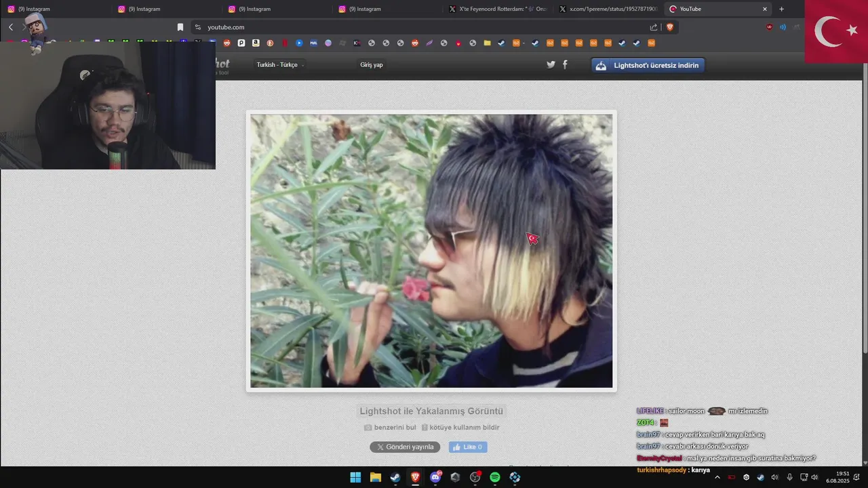The image size is (868, 488).
Task: Click Lightshot'ı ücretsiz indirin button
Action: pyautogui.click(x=648, y=65)
